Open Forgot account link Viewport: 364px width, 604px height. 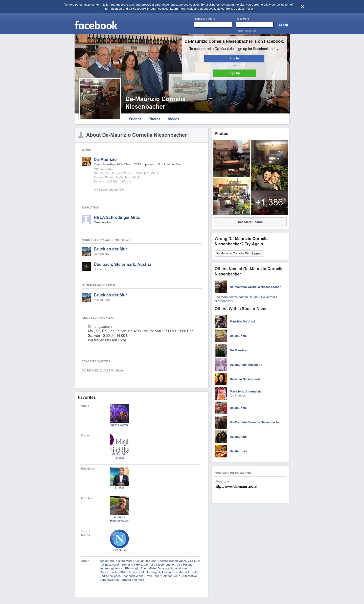point(246,31)
